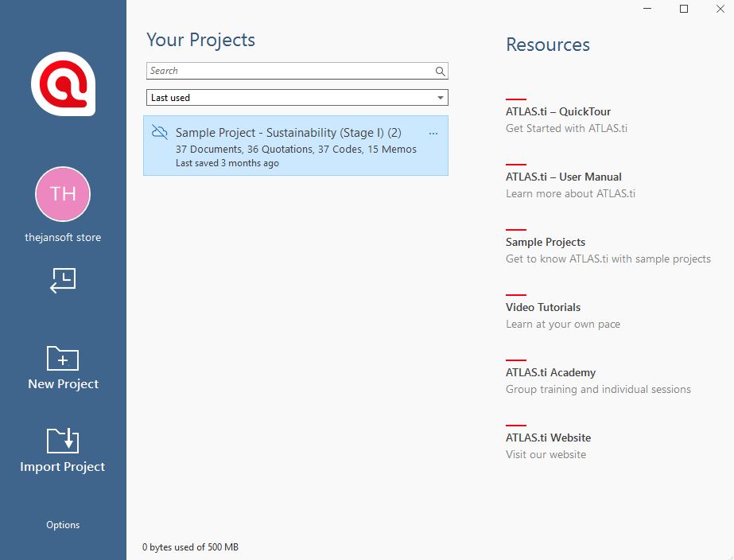Open Options in the sidebar

63,525
